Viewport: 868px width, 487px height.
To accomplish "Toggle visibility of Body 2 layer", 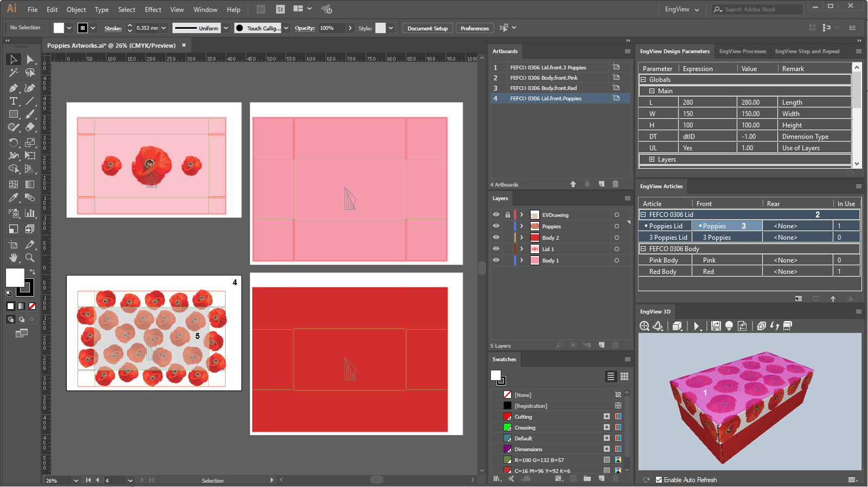I will tap(496, 238).
